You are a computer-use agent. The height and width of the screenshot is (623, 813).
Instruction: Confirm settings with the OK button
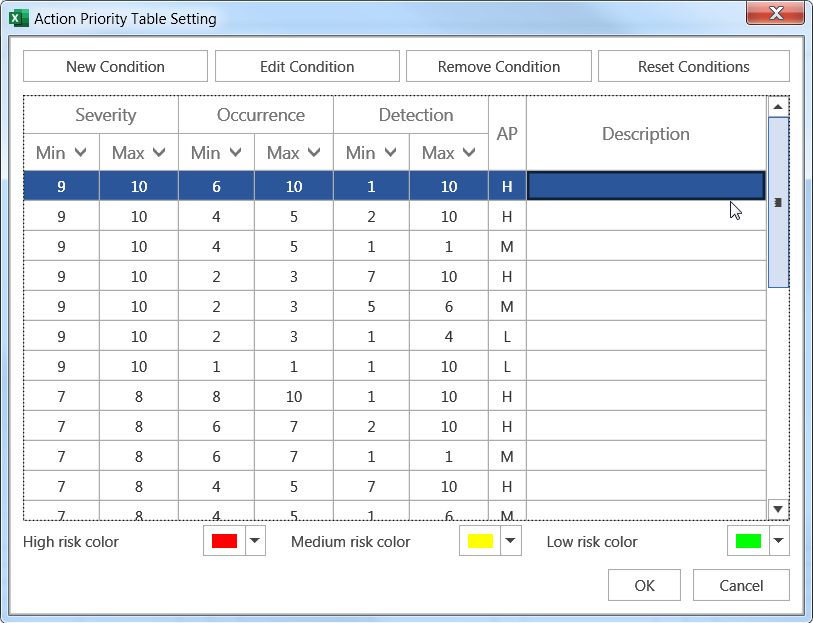644,586
